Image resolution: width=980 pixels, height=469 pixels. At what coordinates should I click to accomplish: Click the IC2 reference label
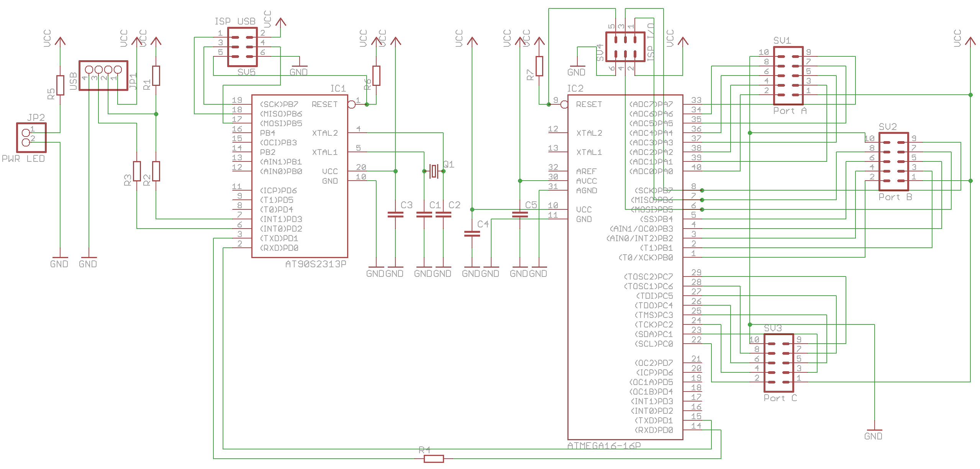(x=575, y=89)
